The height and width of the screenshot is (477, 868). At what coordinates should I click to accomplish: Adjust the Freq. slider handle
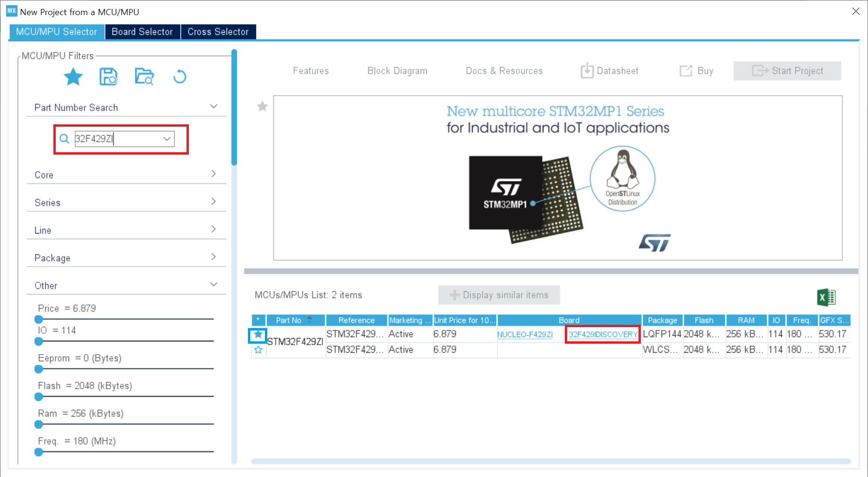(x=39, y=452)
